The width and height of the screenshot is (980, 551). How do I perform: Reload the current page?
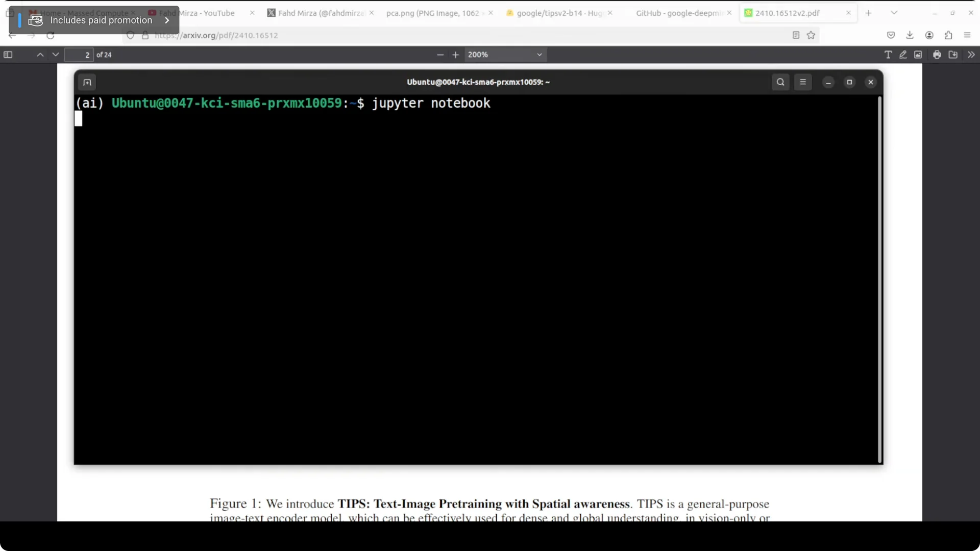click(x=51, y=35)
